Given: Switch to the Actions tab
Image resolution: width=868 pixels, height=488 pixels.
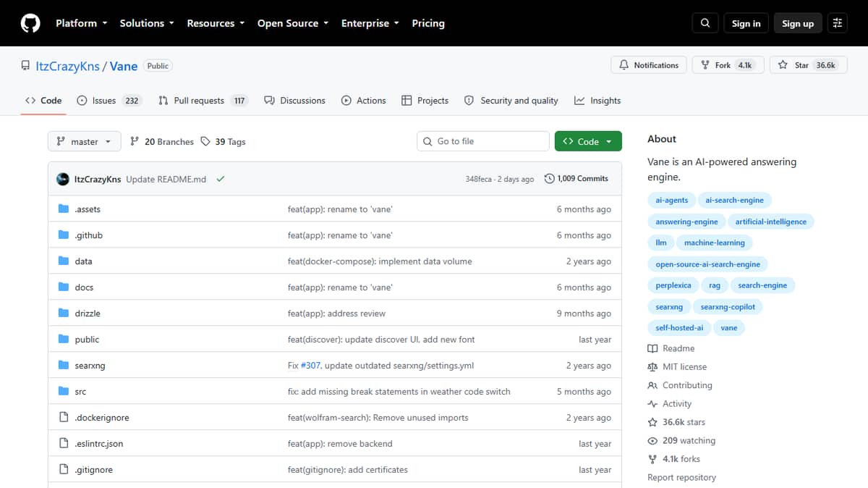Looking at the screenshot, I should [364, 101].
